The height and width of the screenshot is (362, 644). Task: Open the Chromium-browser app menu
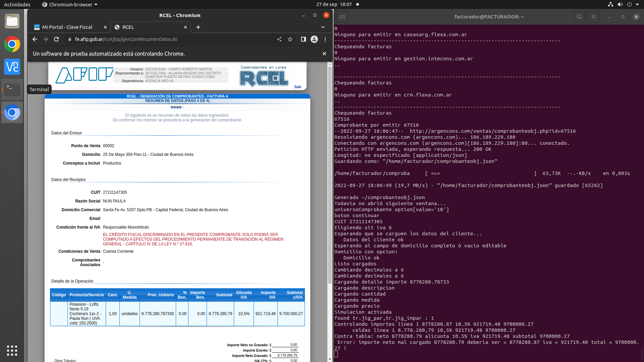coord(70,4)
